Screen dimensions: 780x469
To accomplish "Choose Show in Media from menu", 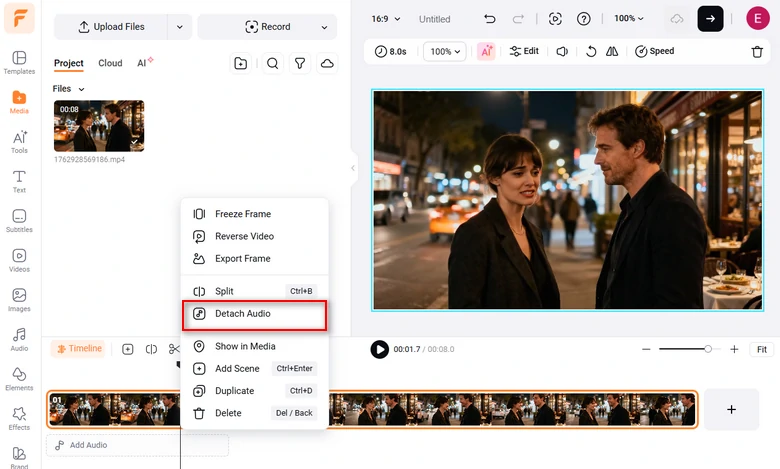I will click(x=254, y=346).
